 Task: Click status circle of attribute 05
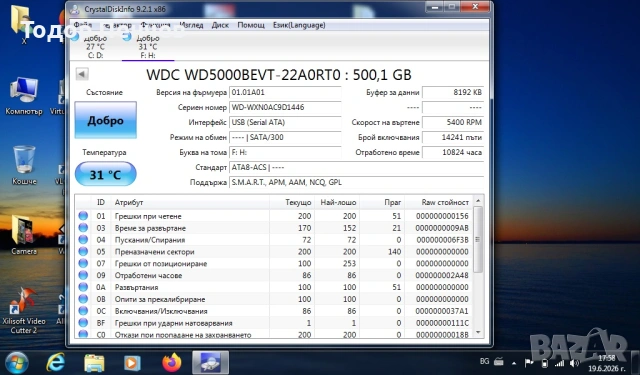tap(83, 251)
